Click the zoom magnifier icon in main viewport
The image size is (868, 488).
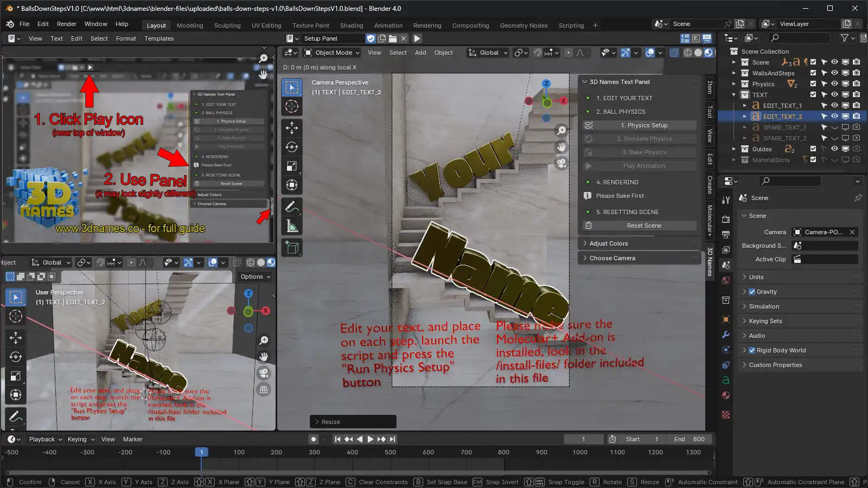click(561, 131)
